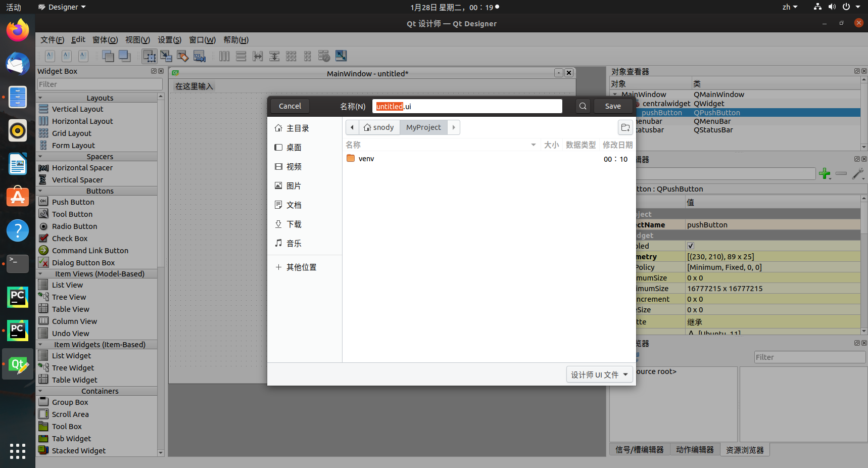Collapse the Containers category in Widget Box
Image resolution: width=868 pixels, height=468 pixels.
40,391
